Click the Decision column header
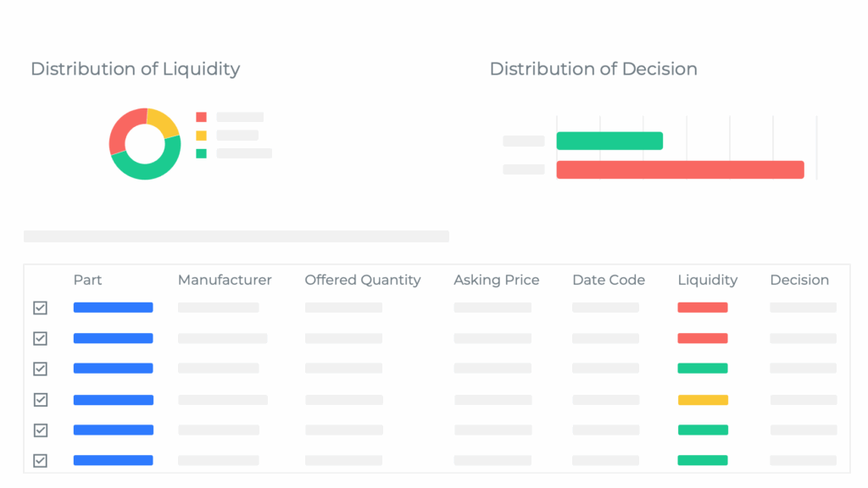868x488 pixels. click(799, 280)
